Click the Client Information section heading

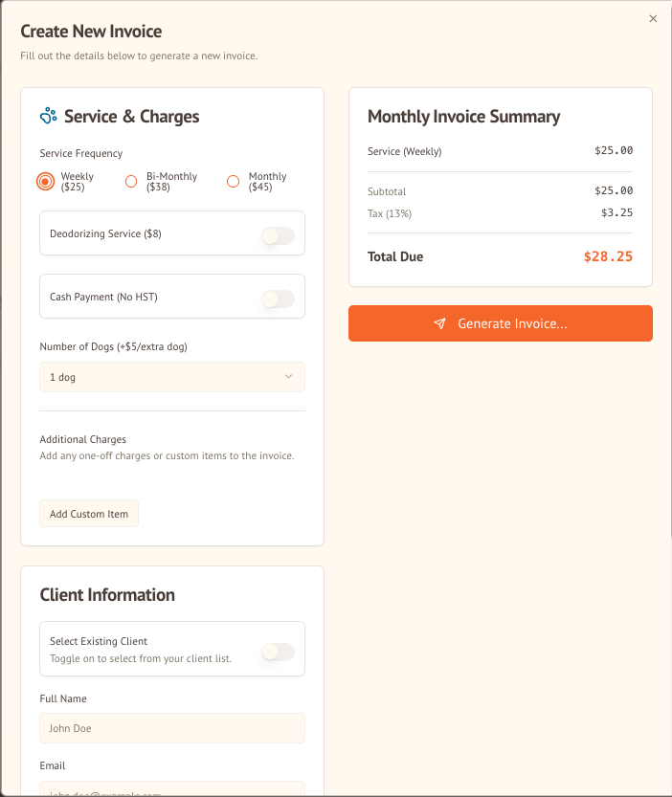point(107,594)
